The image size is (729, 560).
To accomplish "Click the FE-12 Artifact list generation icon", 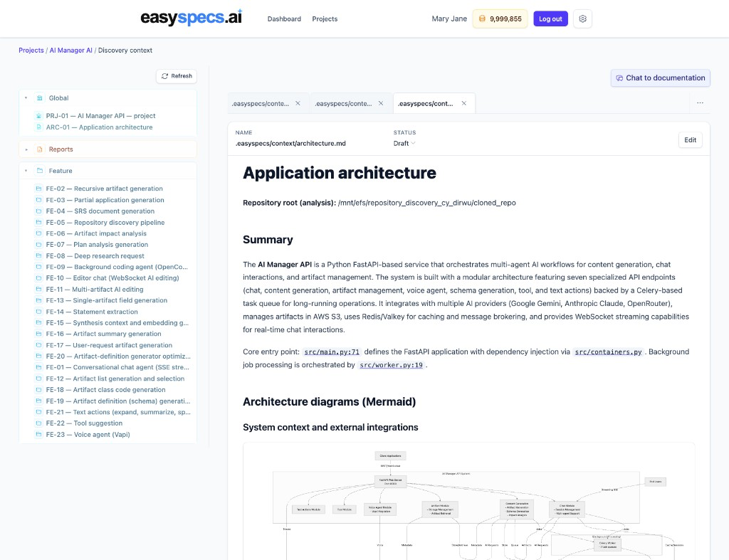I will tap(38, 379).
